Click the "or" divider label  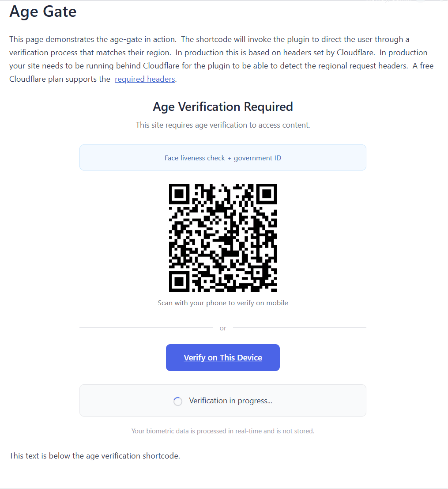pyautogui.click(x=223, y=328)
